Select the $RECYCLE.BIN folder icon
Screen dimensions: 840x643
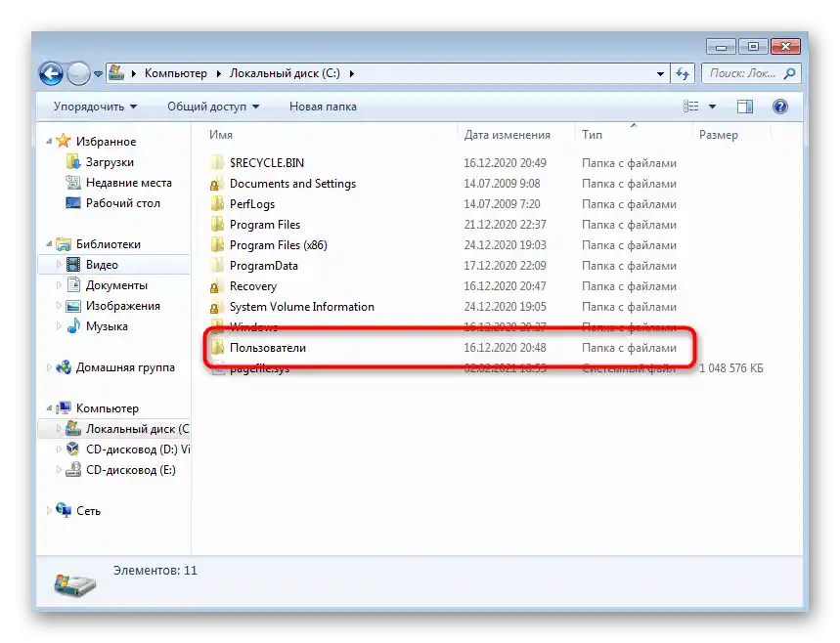pos(217,163)
